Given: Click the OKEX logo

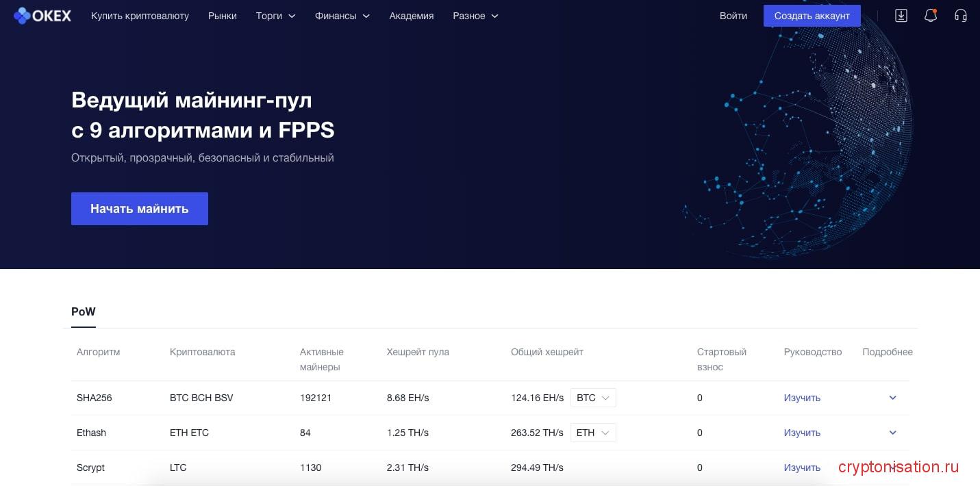Looking at the screenshot, I should point(42,15).
